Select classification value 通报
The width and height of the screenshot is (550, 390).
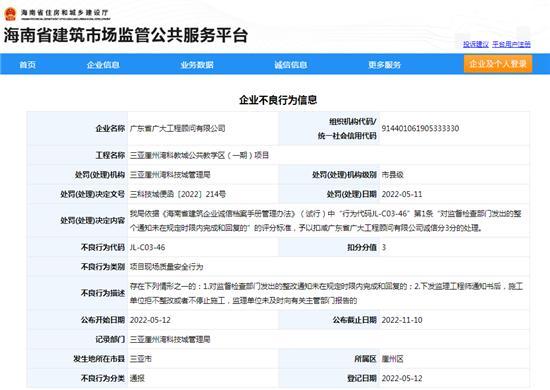137,378
